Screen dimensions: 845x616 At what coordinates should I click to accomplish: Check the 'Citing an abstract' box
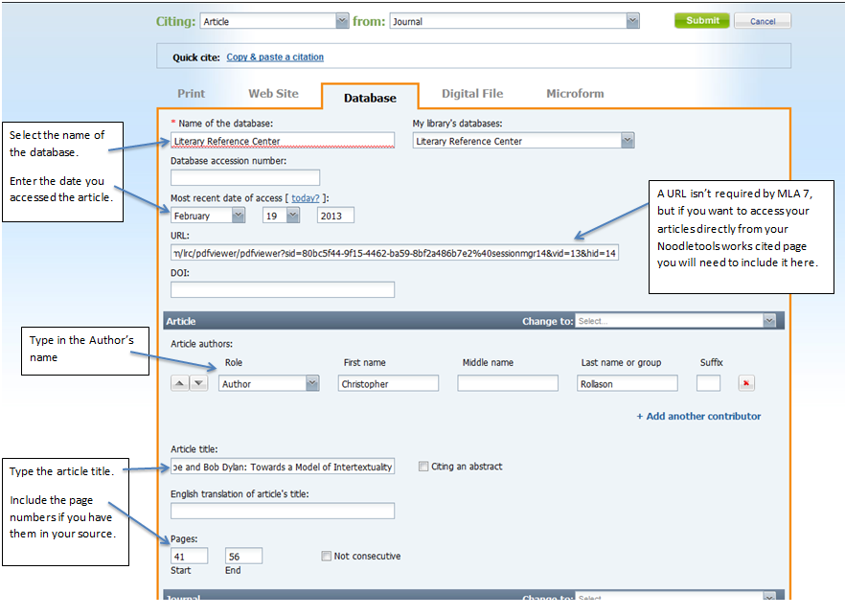point(423,467)
